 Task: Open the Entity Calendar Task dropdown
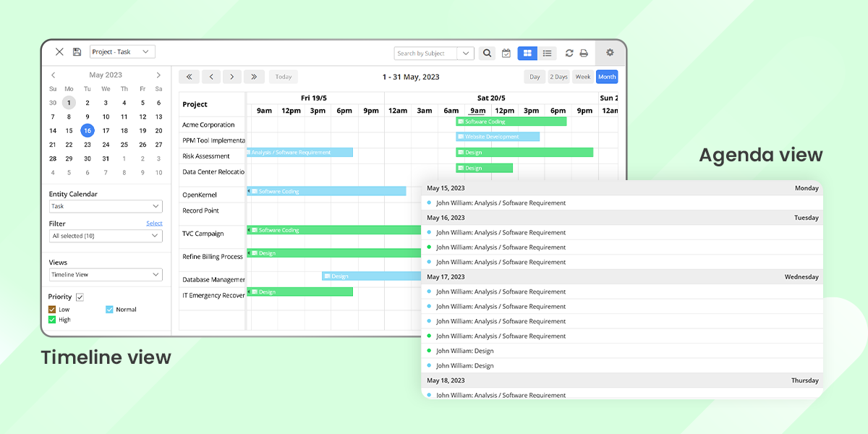(106, 206)
